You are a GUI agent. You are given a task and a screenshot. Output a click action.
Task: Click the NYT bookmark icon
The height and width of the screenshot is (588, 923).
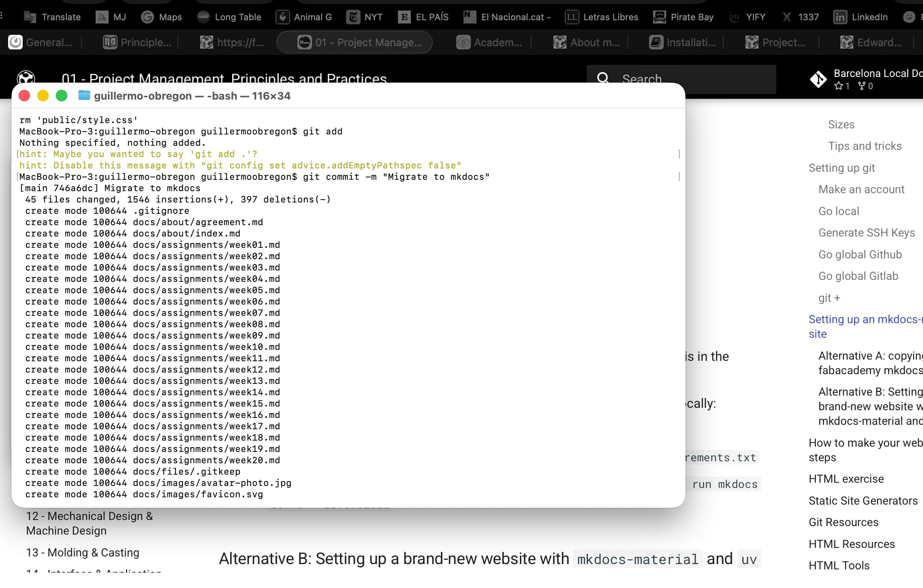click(x=353, y=17)
